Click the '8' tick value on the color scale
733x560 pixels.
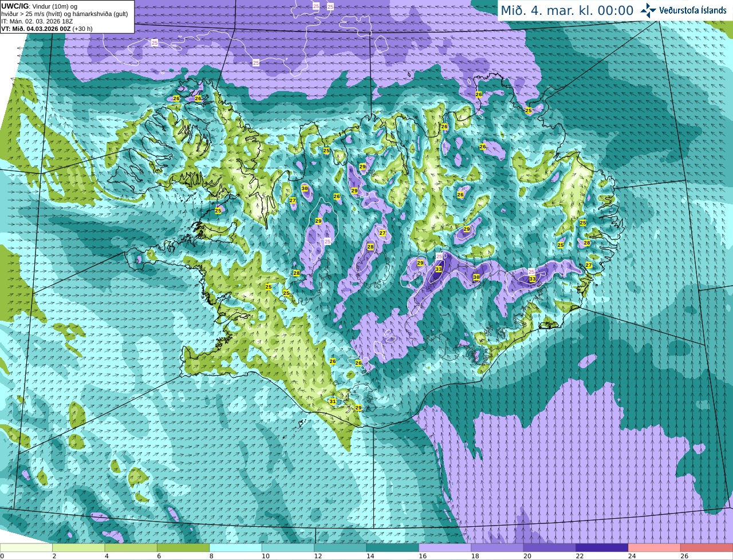click(x=211, y=556)
